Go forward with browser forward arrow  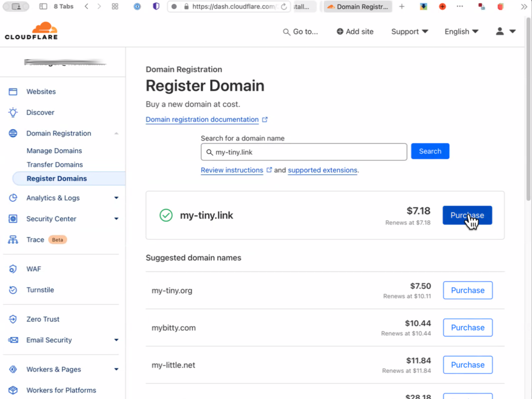click(99, 6)
